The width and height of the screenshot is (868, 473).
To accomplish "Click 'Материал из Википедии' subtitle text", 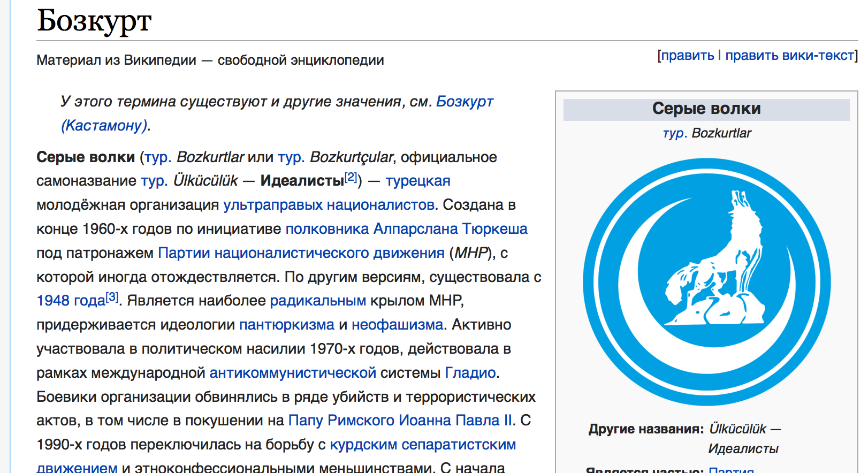I will coord(117,60).
